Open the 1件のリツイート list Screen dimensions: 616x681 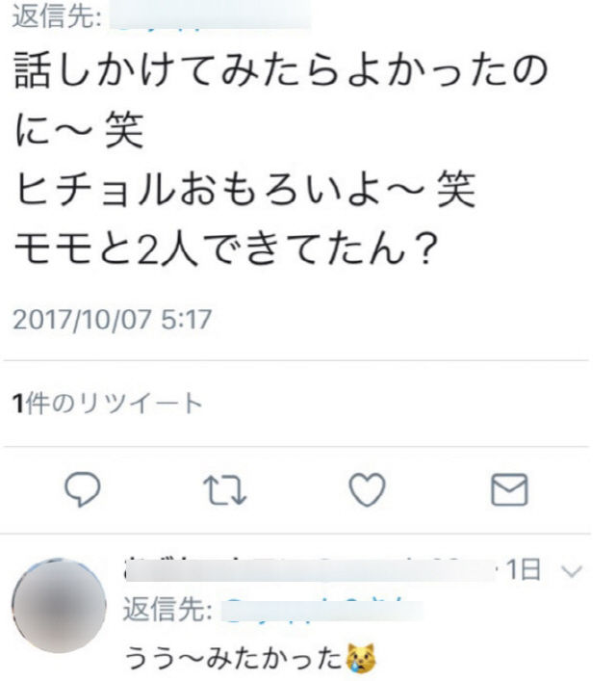coord(108,404)
